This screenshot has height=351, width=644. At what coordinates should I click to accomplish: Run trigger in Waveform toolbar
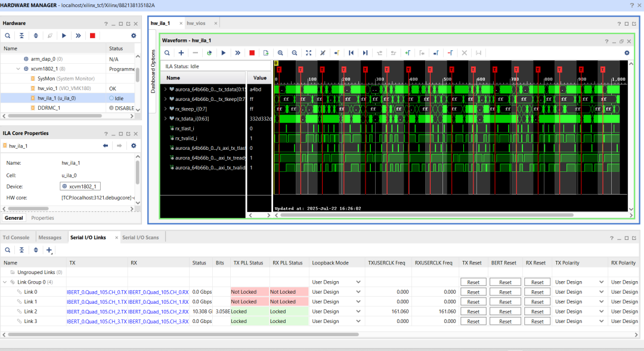(x=224, y=53)
